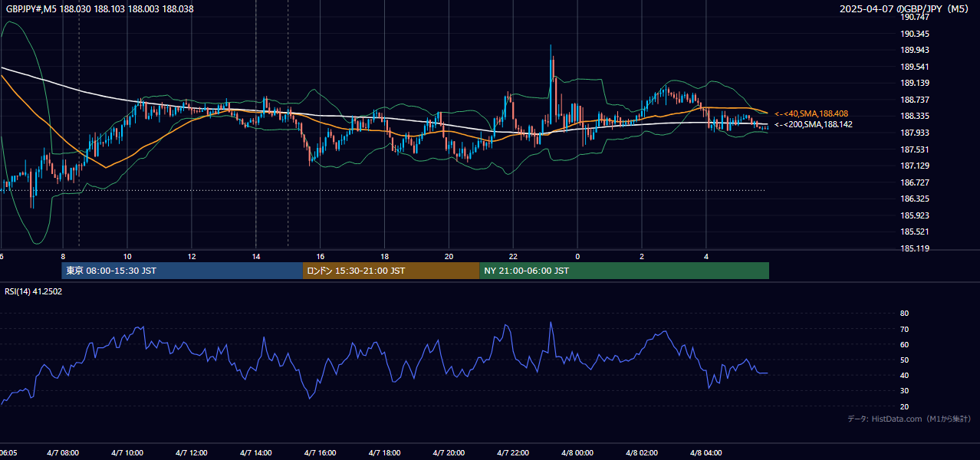Select the NY 21:00-06:00 JST session bar

coord(624,271)
